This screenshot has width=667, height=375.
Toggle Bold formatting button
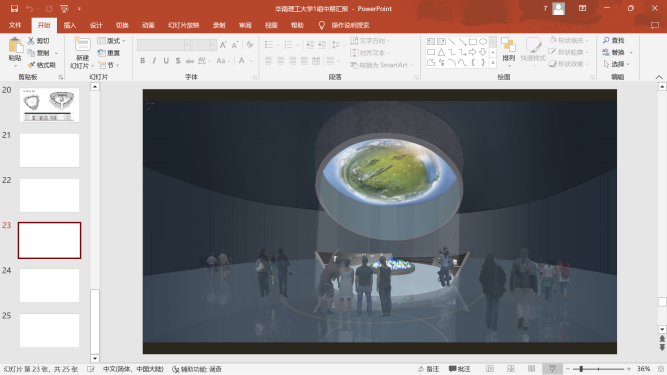tap(143, 61)
